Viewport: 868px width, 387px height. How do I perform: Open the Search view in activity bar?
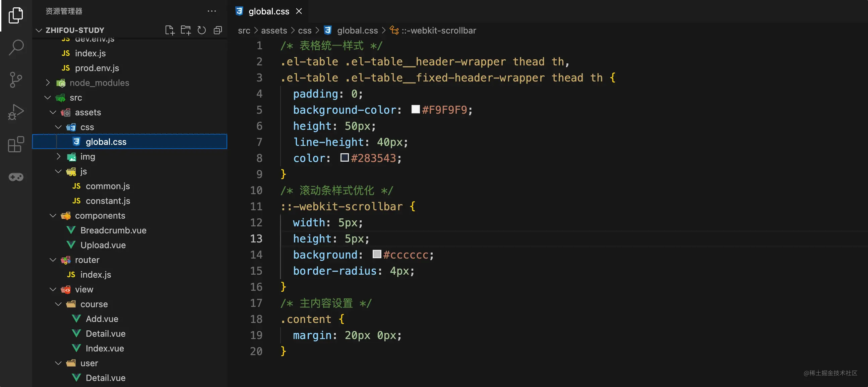click(16, 47)
